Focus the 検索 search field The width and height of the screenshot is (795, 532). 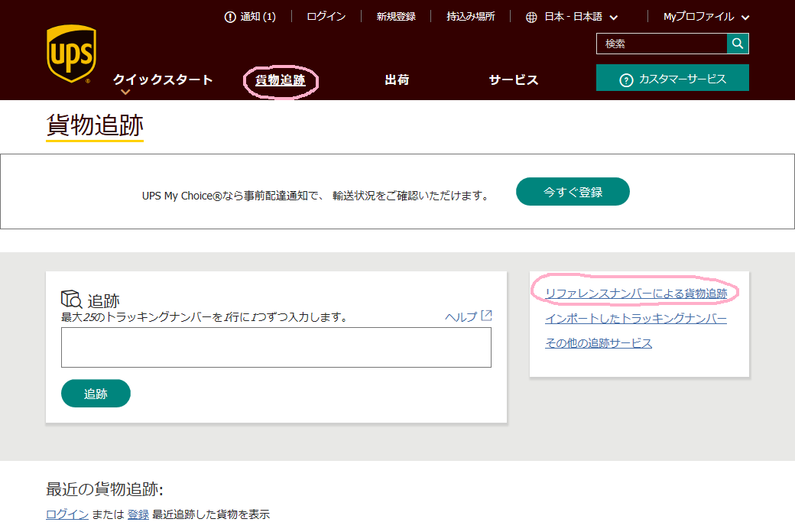click(x=662, y=44)
